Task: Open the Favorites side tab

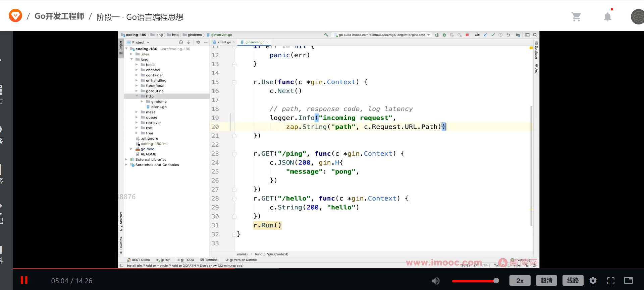Action: [x=121, y=245]
